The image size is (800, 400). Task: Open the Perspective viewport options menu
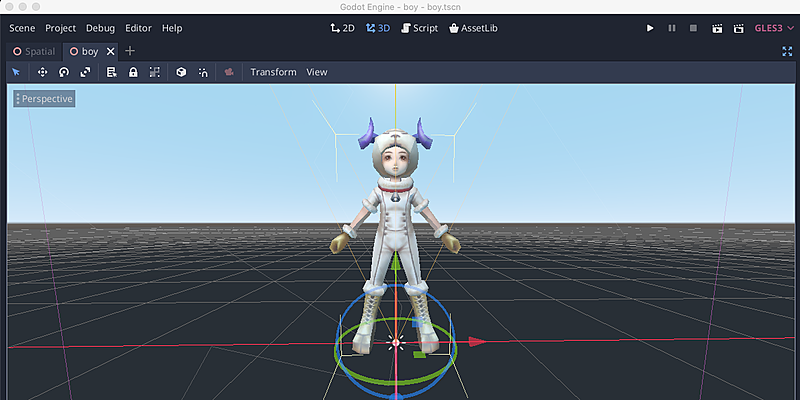click(x=44, y=99)
